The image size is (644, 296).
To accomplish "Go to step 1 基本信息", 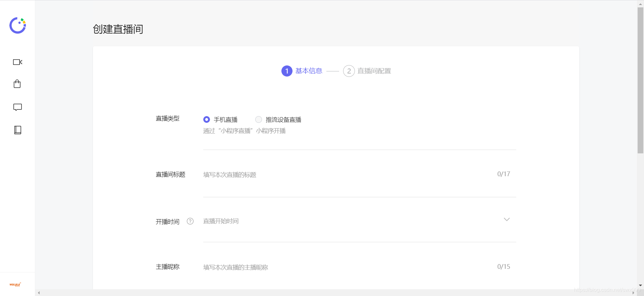I will 302,71.
